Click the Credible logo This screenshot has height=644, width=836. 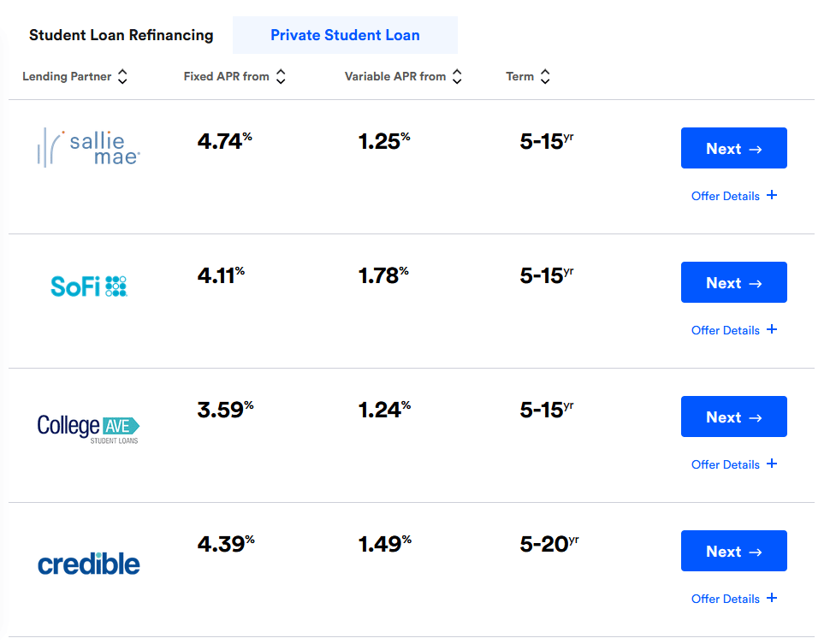click(x=88, y=564)
